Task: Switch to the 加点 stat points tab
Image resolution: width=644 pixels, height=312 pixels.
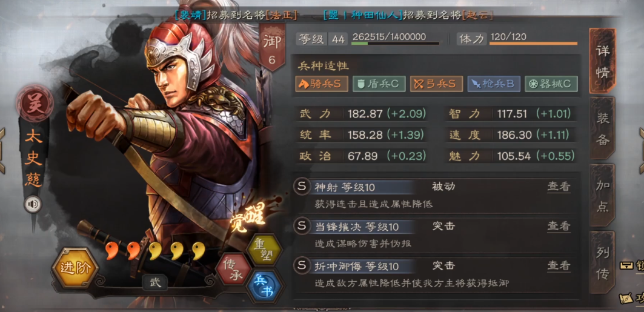Action: click(603, 196)
